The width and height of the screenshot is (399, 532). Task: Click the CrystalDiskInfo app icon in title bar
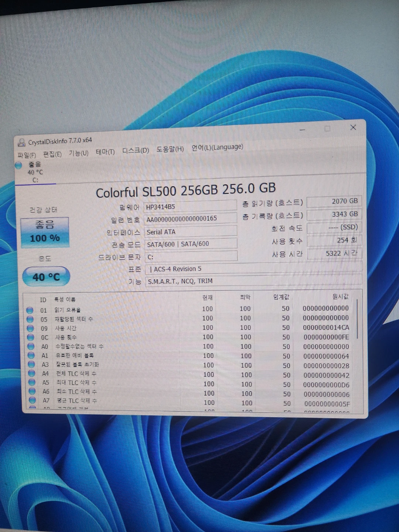coord(22,143)
